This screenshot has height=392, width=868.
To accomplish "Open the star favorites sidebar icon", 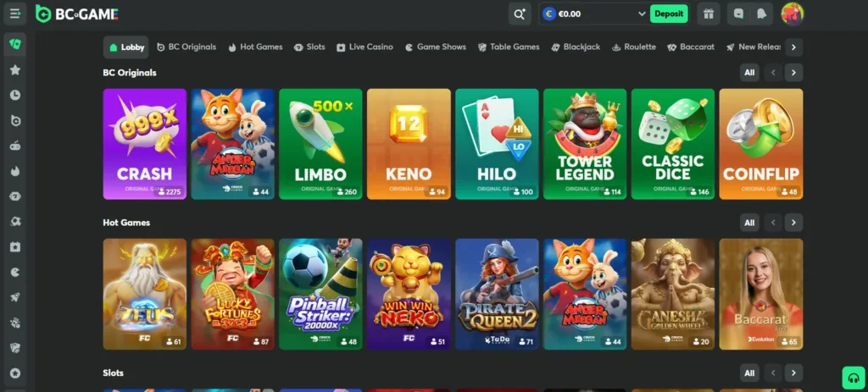I will [x=15, y=69].
